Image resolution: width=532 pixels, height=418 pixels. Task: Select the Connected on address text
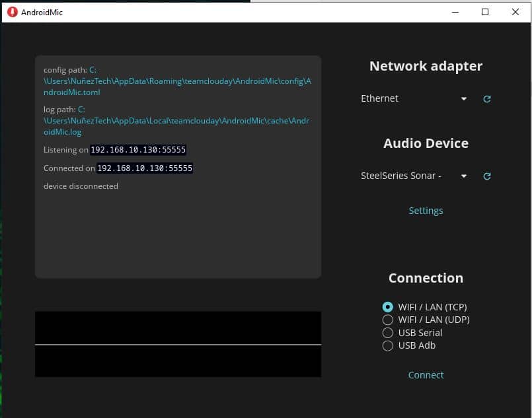point(145,168)
